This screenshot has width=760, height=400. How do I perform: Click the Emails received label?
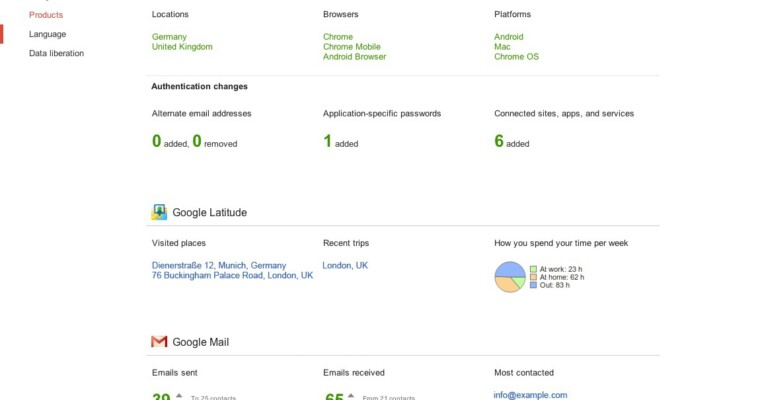pyautogui.click(x=354, y=373)
